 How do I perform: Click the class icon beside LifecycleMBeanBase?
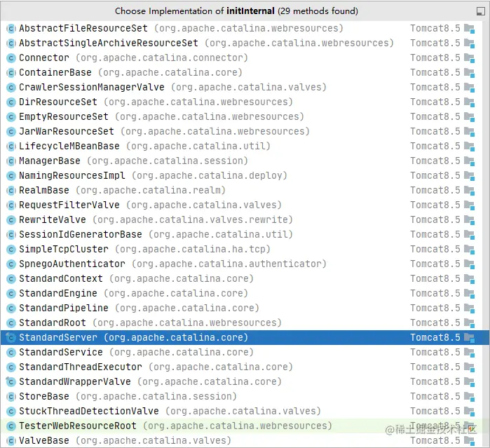click(11, 147)
